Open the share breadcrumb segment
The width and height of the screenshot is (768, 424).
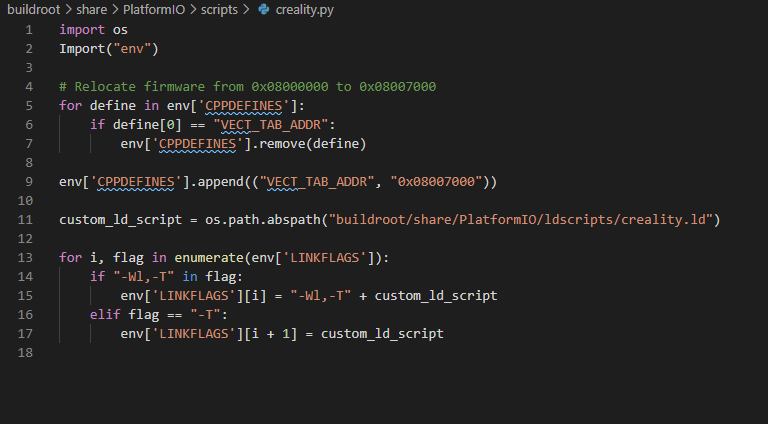click(x=92, y=9)
